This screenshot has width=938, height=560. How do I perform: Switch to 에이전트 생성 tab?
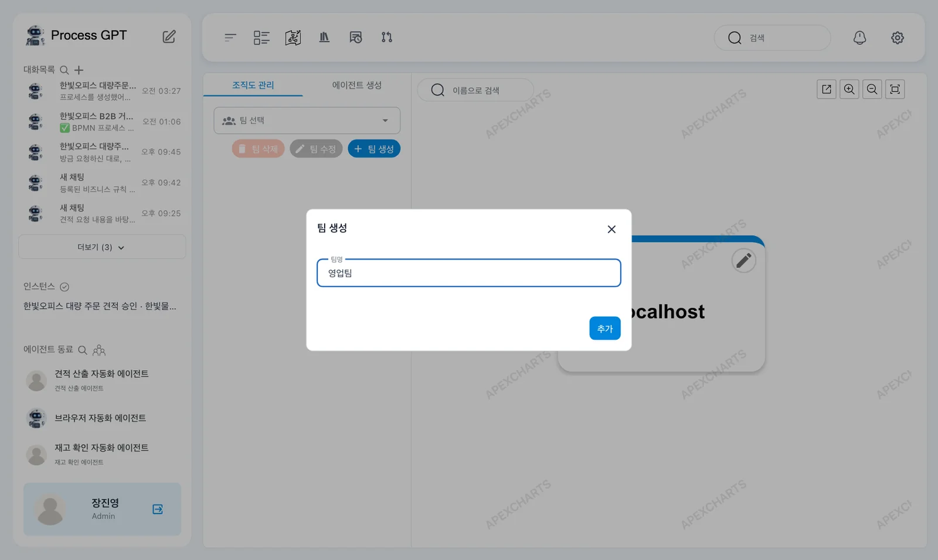click(356, 85)
